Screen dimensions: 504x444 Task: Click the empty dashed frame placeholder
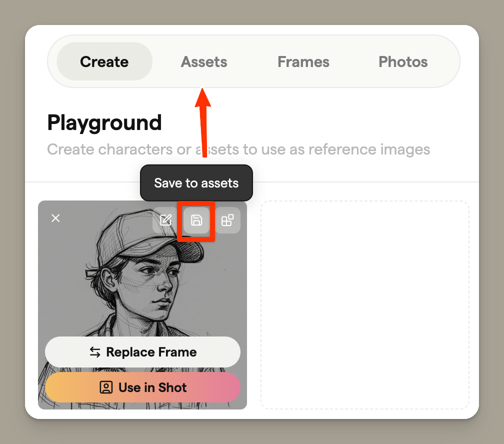pyautogui.click(x=364, y=304)
